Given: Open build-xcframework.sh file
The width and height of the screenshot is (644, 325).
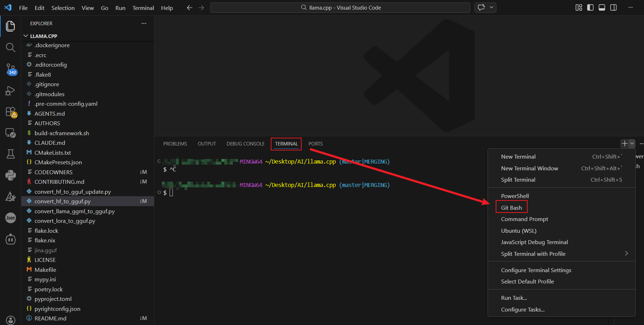Looking at the screenshot, I should [x=88, y=133].
